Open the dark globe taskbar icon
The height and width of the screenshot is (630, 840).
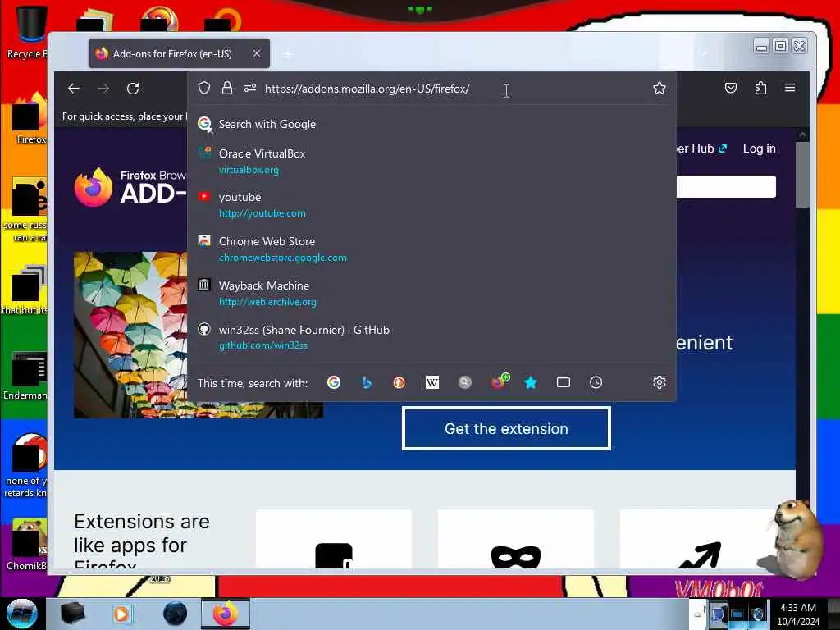pos(176,614)
